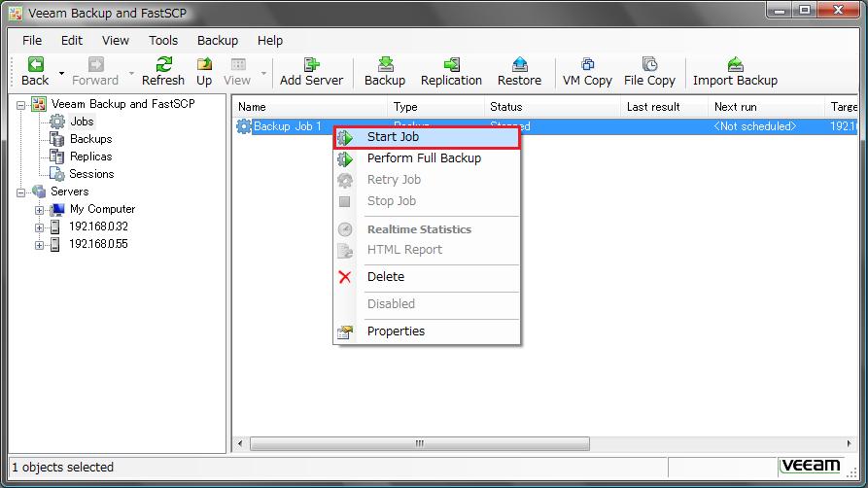This screenshot has width=868, height=488.
Task: Click the Forward toolbar icon
Action: coord(96,64)
